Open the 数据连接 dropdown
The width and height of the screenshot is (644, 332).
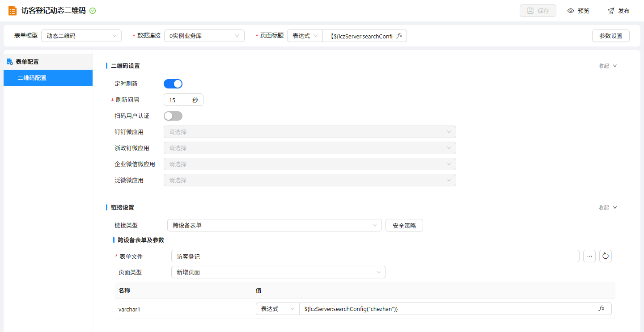point(204,36)
